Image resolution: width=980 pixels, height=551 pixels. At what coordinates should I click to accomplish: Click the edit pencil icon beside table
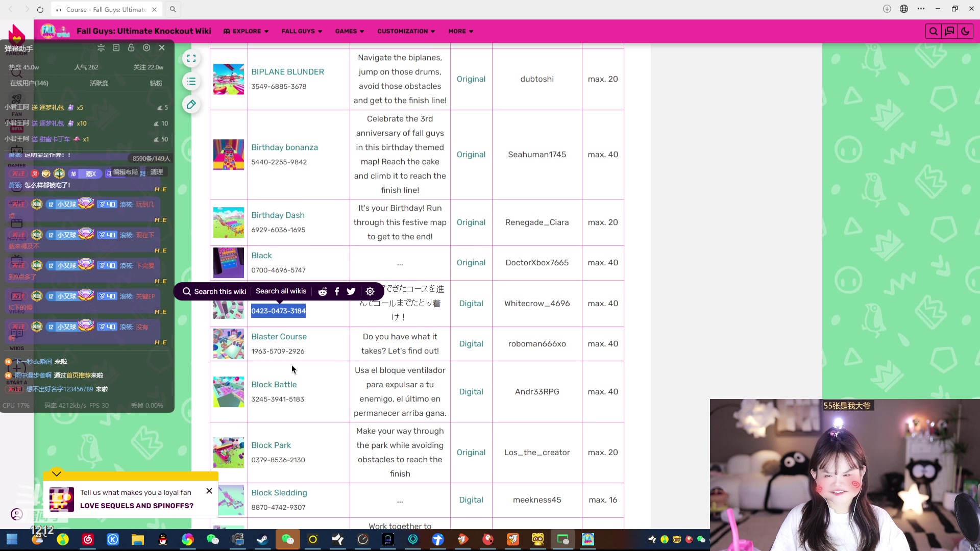(x=191, y=104)
